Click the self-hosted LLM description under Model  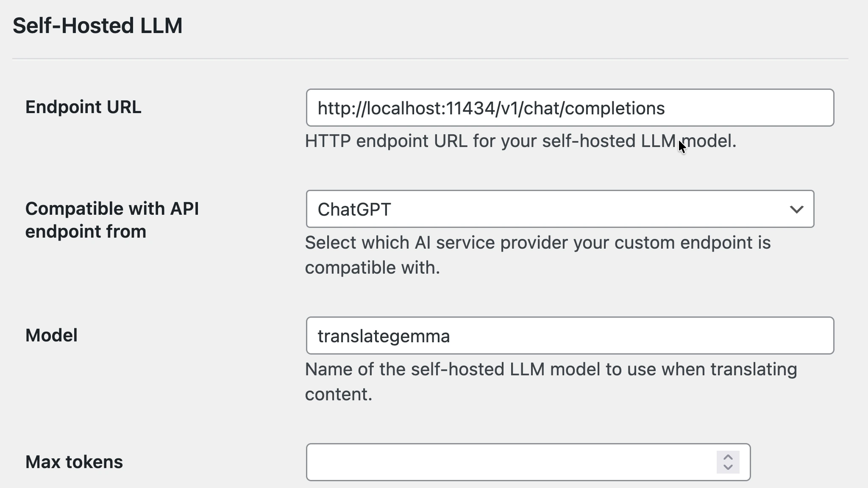[551, 381]
